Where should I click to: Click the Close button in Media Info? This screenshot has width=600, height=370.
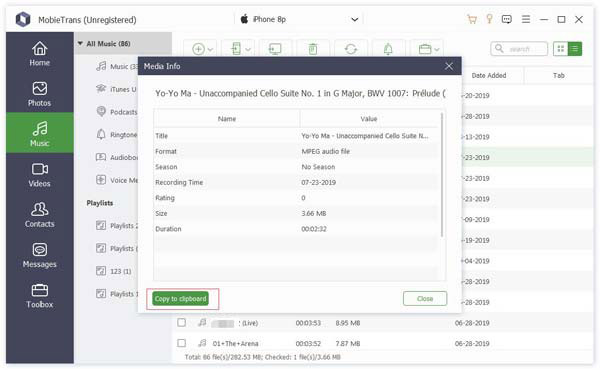pos(425,298)
